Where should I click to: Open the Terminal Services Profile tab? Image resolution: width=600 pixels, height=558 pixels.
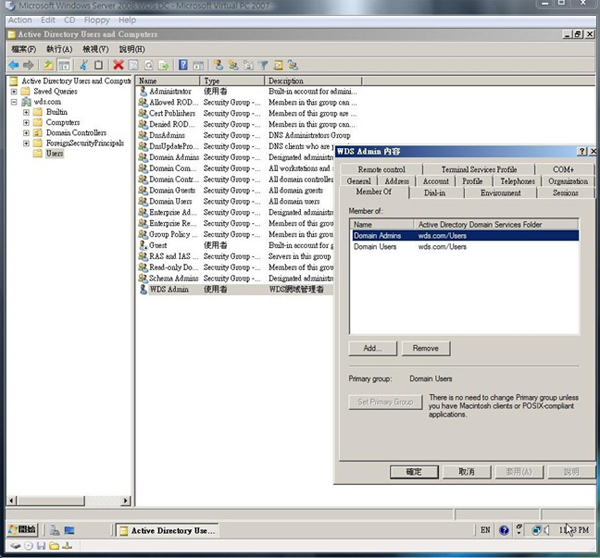coord(479,170)
